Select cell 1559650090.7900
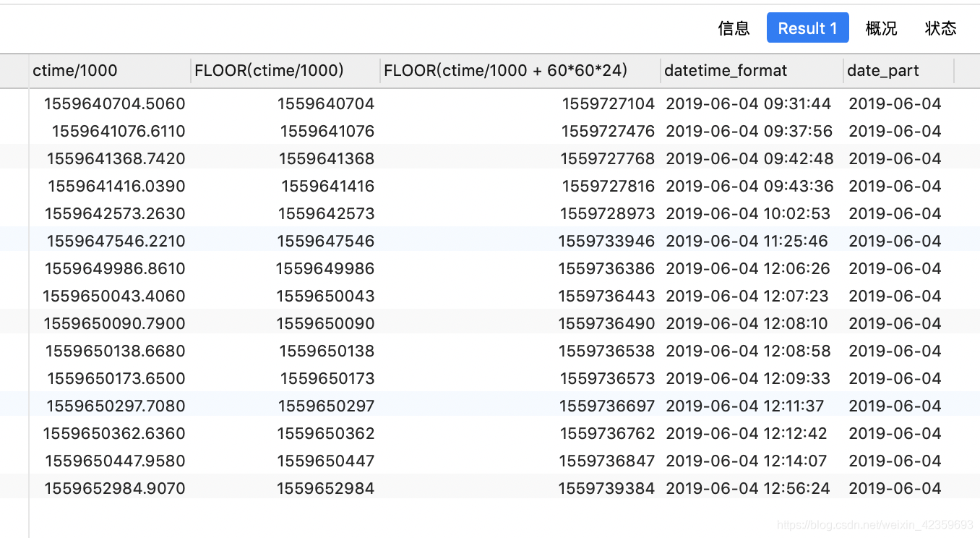The height and width of the screenshot is (538, 980). click(114, 323)
